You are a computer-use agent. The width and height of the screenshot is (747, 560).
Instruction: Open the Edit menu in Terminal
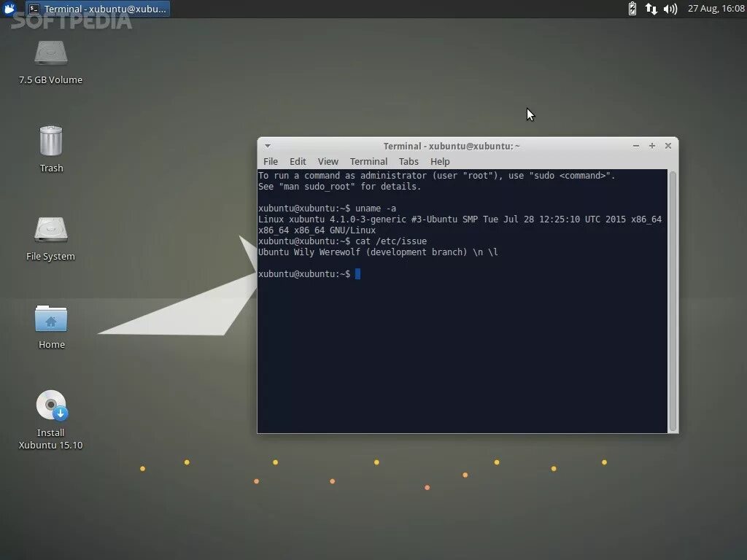pos(298,161)
